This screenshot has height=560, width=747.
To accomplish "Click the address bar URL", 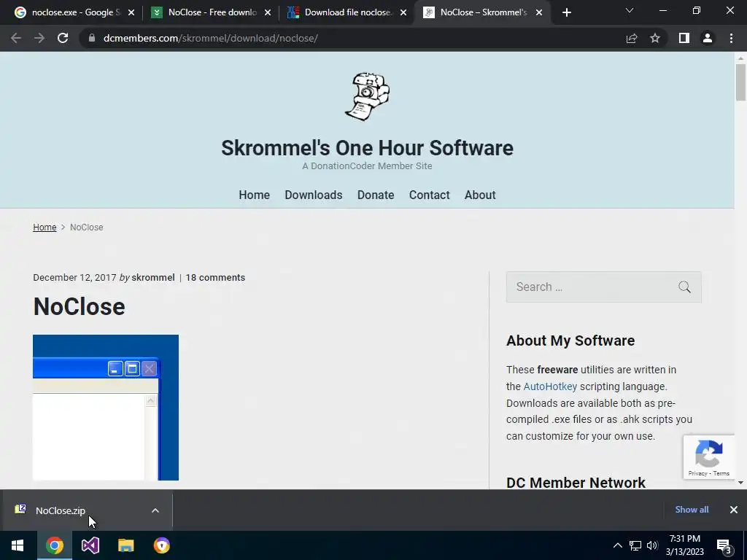I will 211,38.
